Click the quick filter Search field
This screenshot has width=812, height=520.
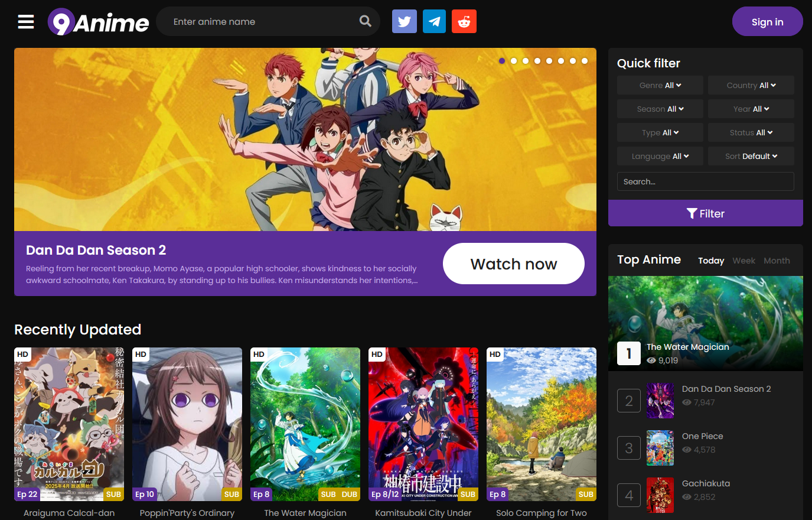coord(706,181)
